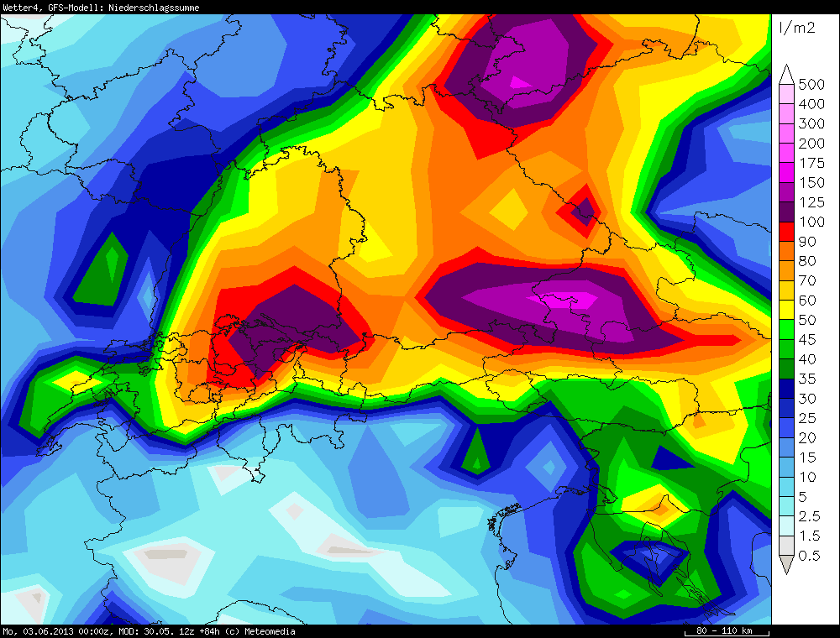Screen dimensions: 840x638
Task: Click the legend value '150'
Action: (811, 182)
